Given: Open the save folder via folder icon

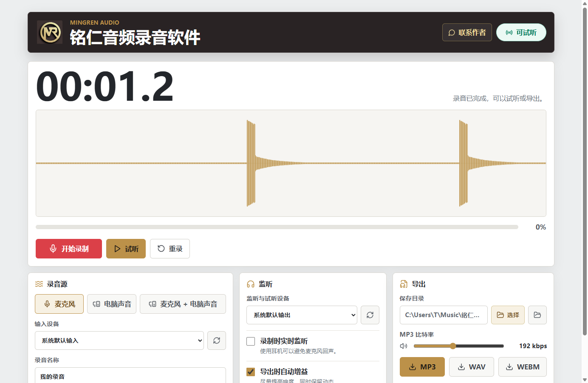Looking at the screenshot, I should tap(537, 315).
